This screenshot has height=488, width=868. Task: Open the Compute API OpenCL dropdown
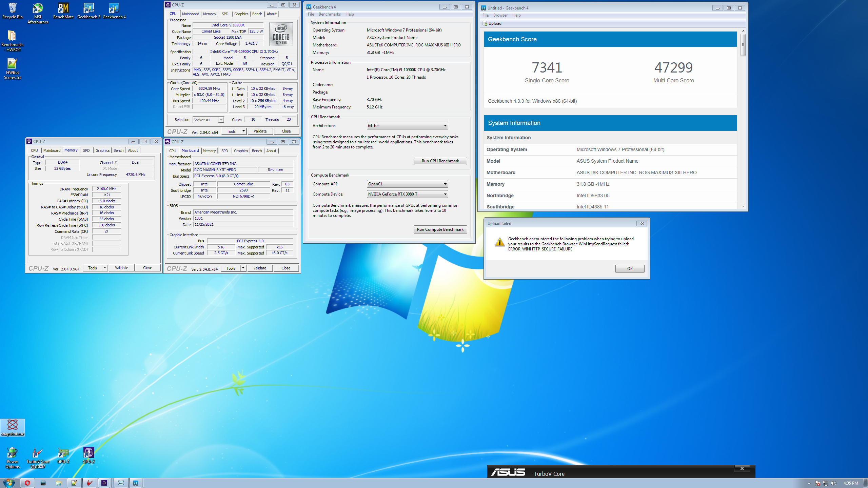[407, 184]
